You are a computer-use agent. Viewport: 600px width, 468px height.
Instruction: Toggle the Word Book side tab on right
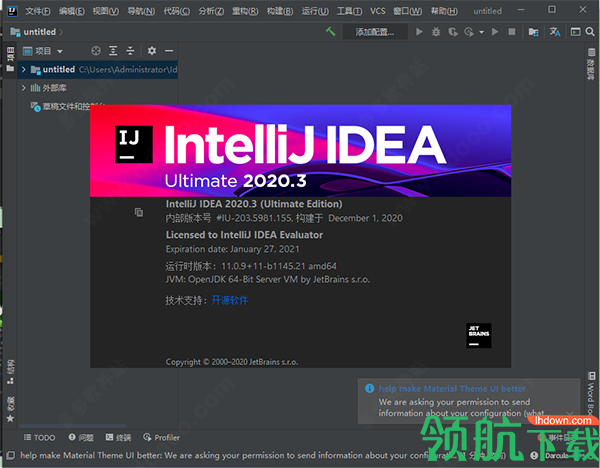pos(591,394)
